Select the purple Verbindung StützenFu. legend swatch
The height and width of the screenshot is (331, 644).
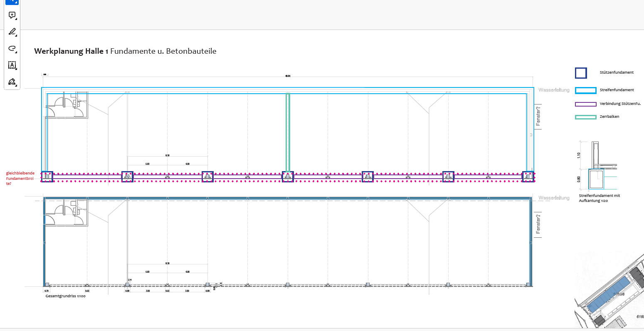585,104
